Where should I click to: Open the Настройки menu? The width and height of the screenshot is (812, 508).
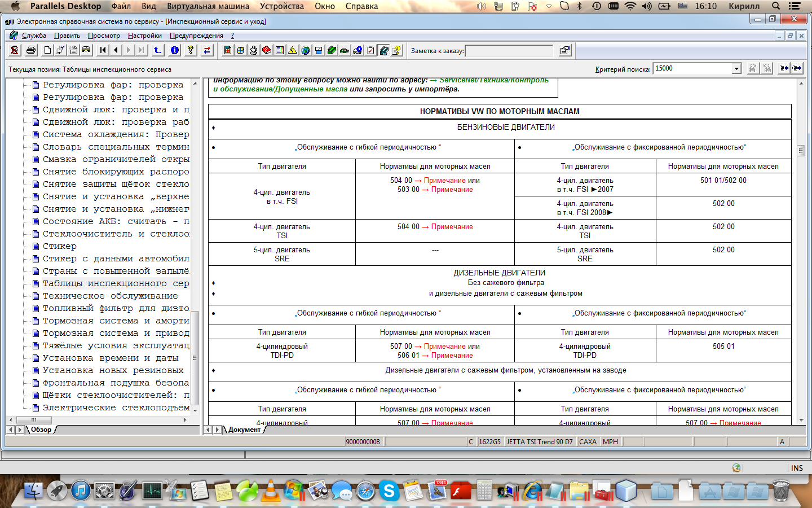pos(144,36)
